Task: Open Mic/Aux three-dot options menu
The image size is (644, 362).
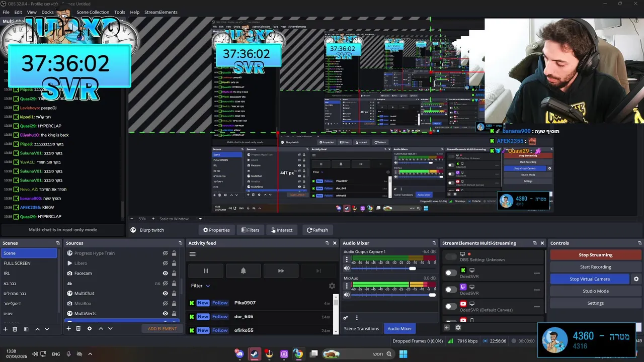Action: point(347,286)
